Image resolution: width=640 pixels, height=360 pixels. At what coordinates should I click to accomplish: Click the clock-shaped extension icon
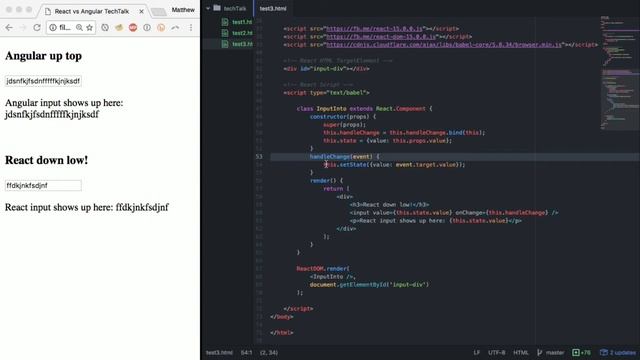point(105,27)
